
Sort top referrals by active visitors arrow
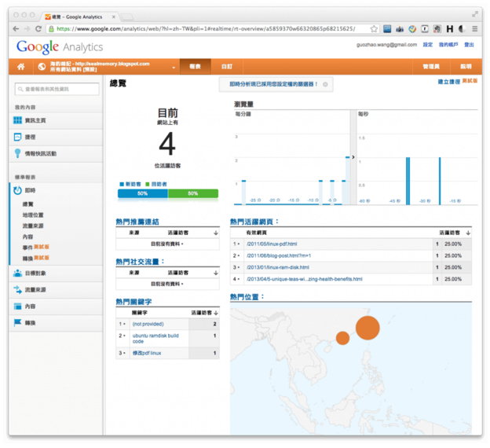pos(216,233)
